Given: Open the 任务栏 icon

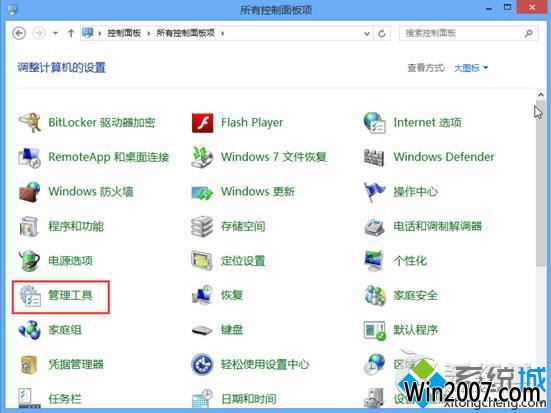Looking at the screenshot, I should 29,399.
